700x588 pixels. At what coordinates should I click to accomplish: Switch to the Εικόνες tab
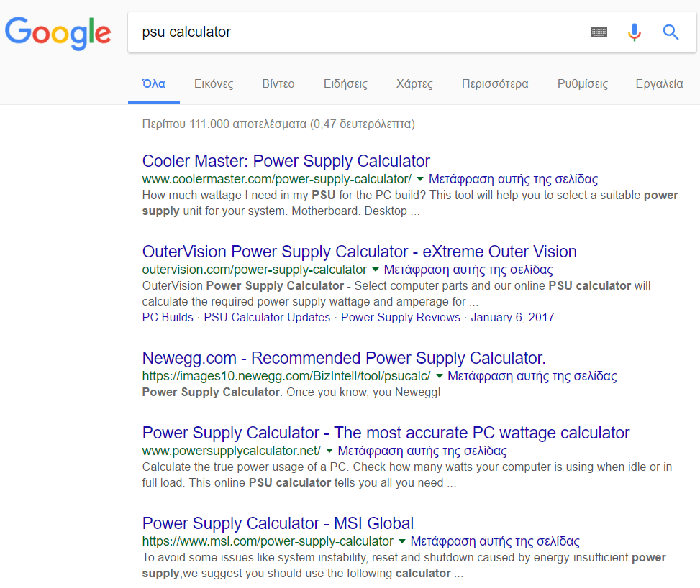click(214, 84)
